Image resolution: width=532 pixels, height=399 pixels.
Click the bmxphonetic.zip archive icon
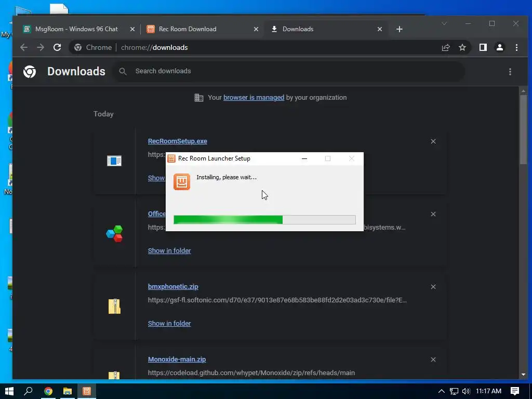click(x=114, y=307)
